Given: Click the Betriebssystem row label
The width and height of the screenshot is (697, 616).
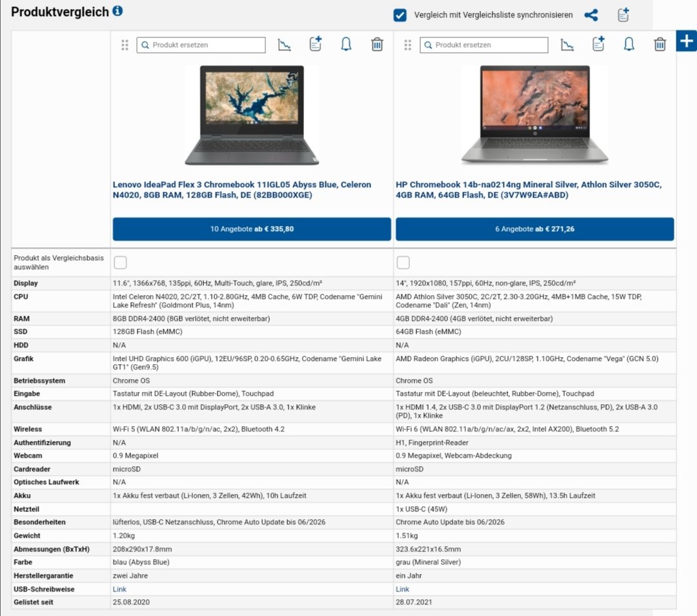Looking at the screenshot, I should (39, 381).
